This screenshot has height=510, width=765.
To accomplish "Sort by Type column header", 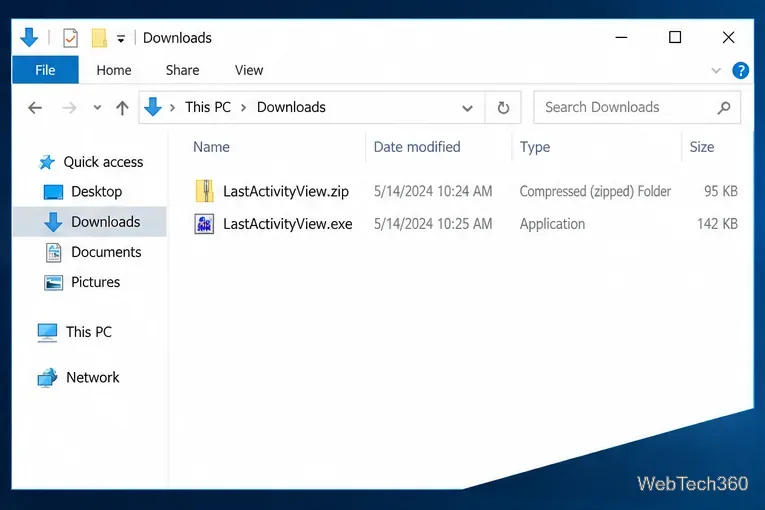I will (535, 147).
